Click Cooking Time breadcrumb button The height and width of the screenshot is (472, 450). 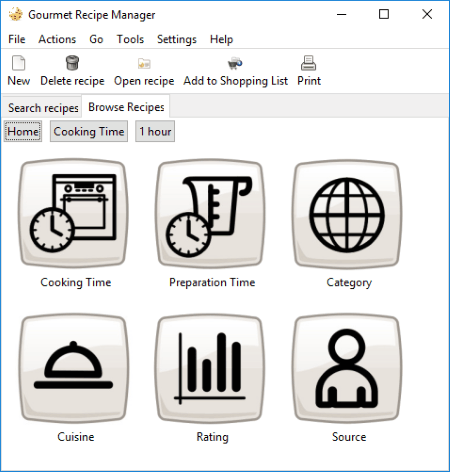click(x=89, y=131)
